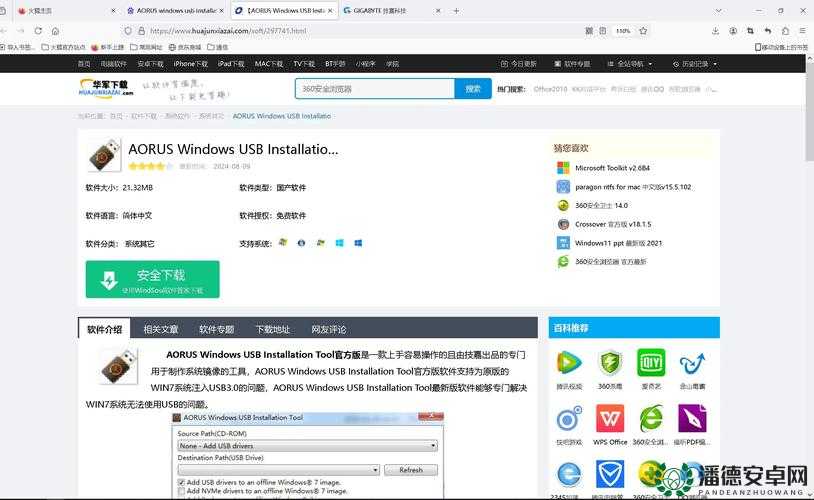Toggle Add NVMe drivers checkbox in screenshot

[181, 491]
